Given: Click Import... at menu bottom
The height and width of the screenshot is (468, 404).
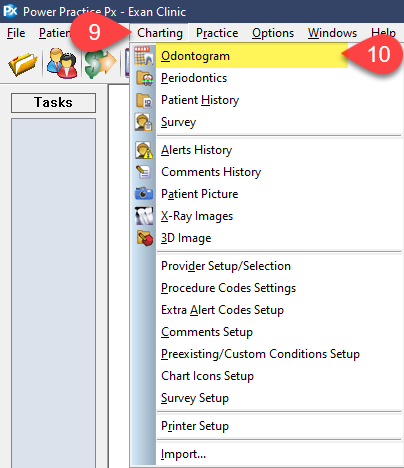Looking at the screenshot, I should (x=183, y=454).
